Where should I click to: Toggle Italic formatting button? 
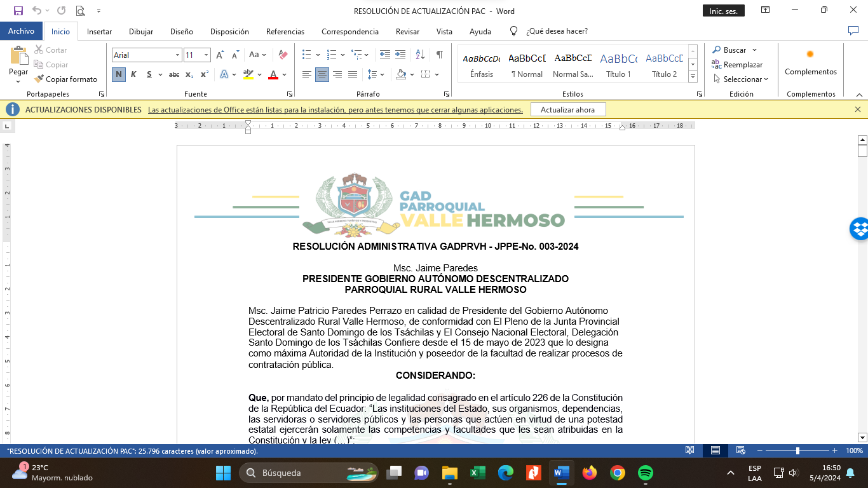click(133, 75)
